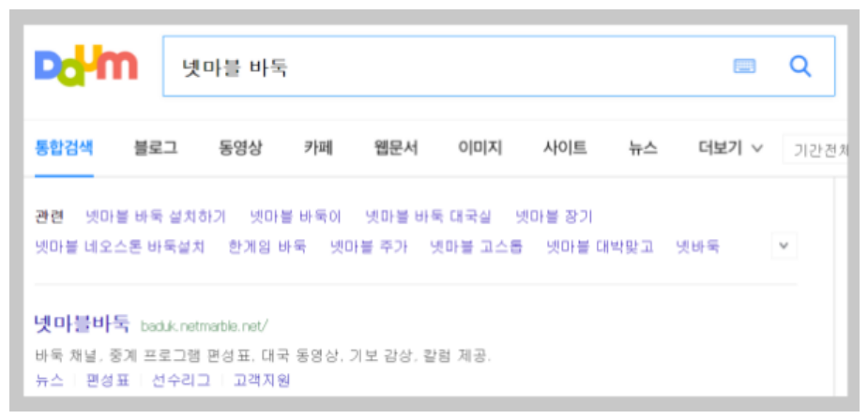Open the virtual keyboard icon in the search box
Viewport: 868px width, 419px height.
pyautogui.click(x=744, y=67)
